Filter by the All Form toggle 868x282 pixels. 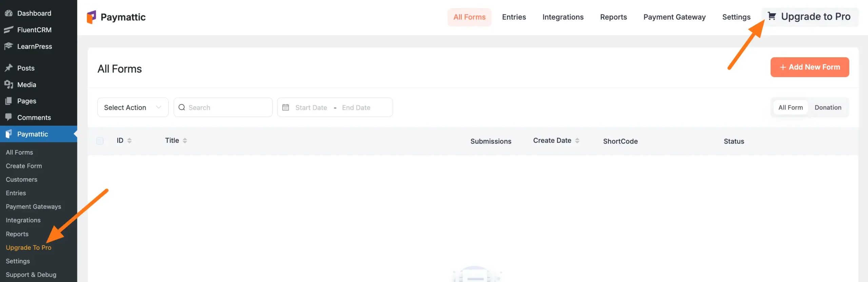coord(790,107)
